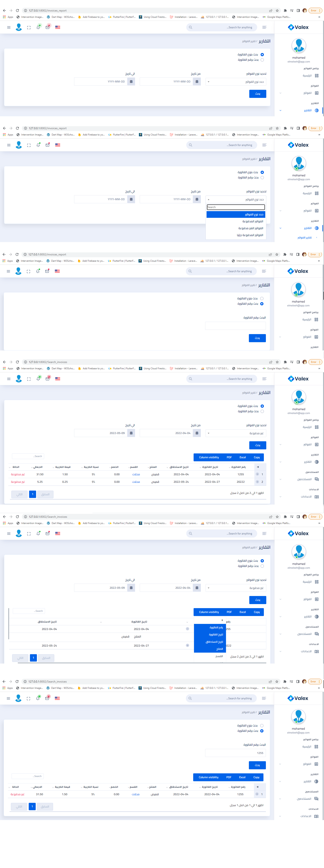
Task: Open notifications bell in topmost screenshot panel
Action: tap(38, 27)
